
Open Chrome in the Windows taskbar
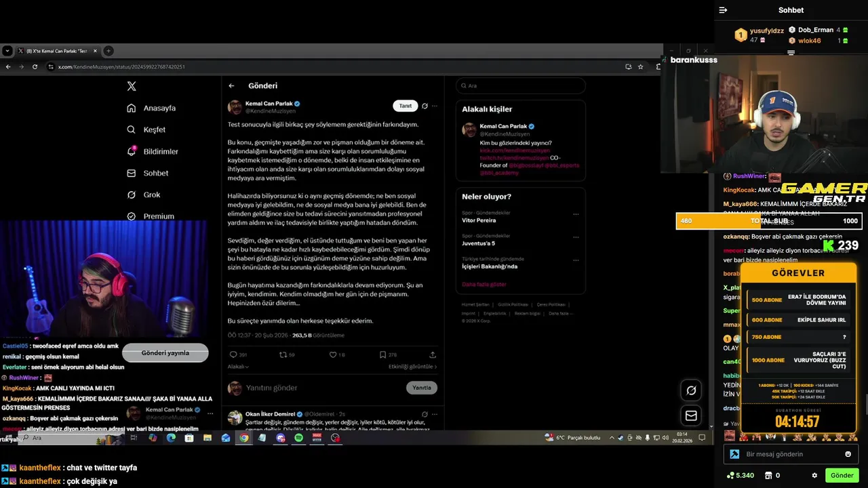click(243, 438)
